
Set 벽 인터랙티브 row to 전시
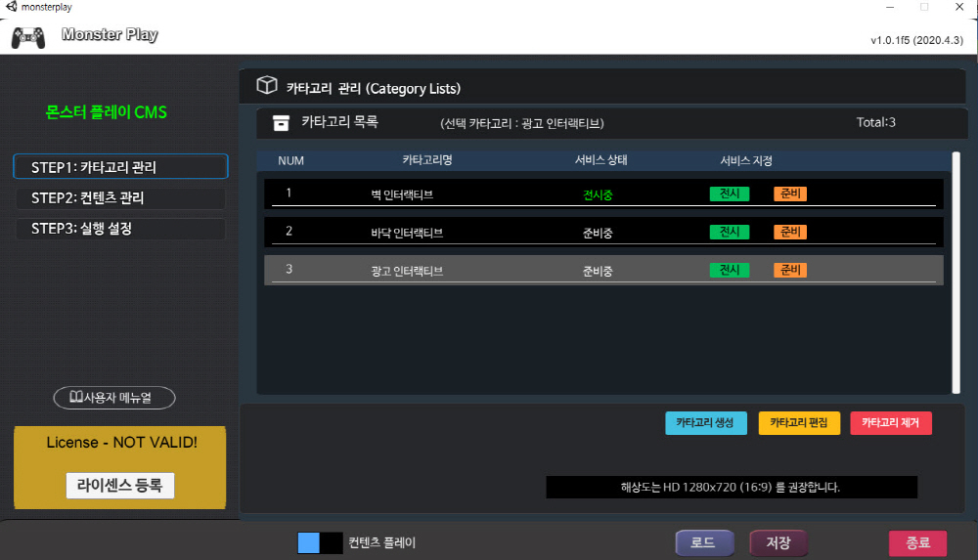point(730,194)
